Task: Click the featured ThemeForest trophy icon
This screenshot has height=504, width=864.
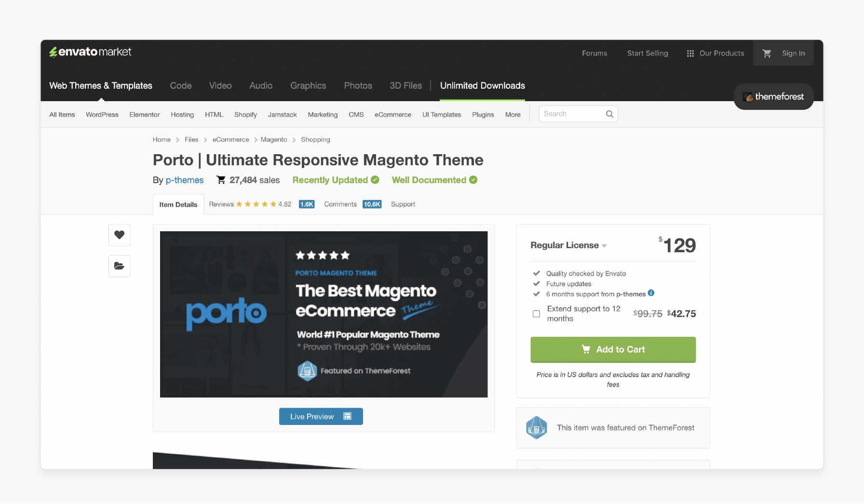Action: click(537, 428)
